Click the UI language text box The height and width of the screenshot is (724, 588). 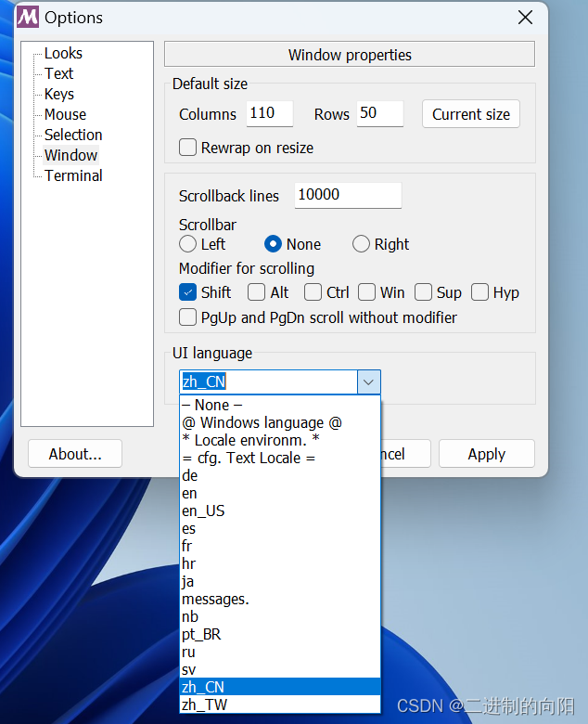point(268,381)
